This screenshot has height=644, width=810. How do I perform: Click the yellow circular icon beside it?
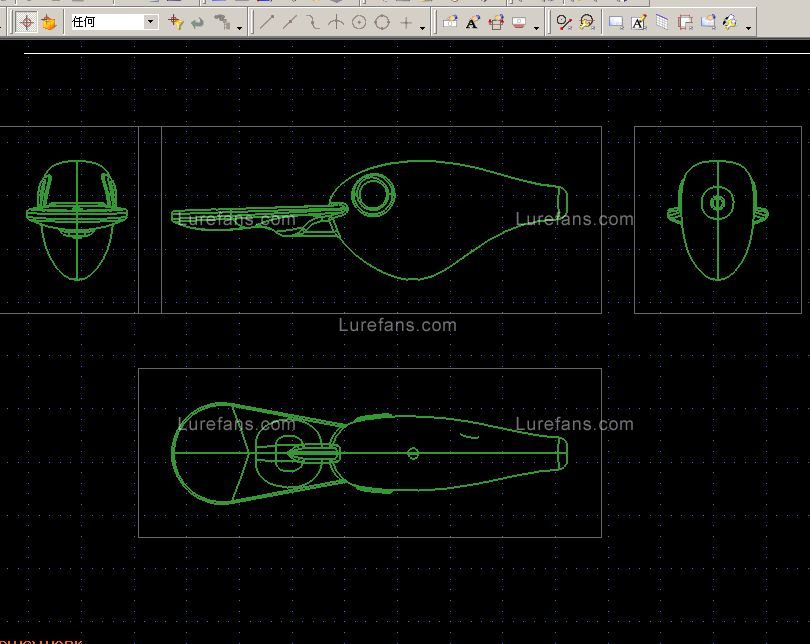[x=587, y=22]
